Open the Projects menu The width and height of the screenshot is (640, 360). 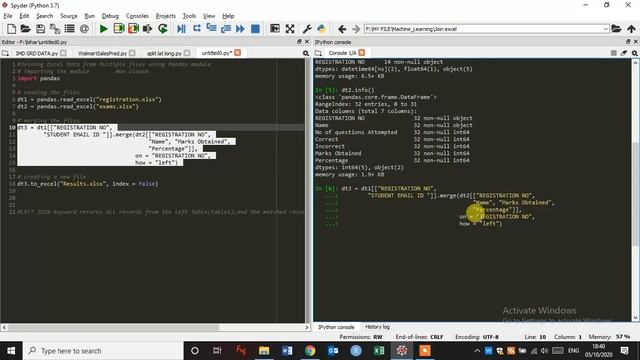coord(166,16)
